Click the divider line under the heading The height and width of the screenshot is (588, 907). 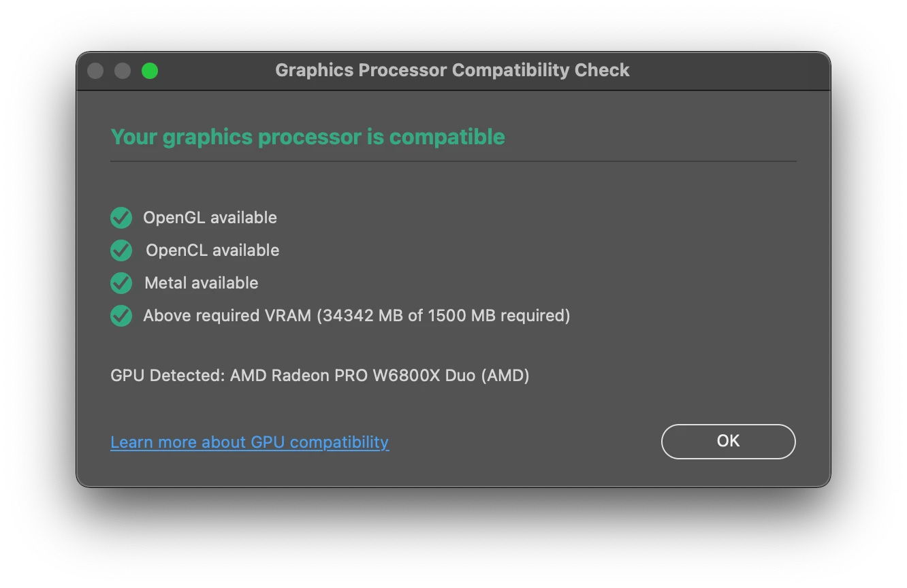pos(453,161)
